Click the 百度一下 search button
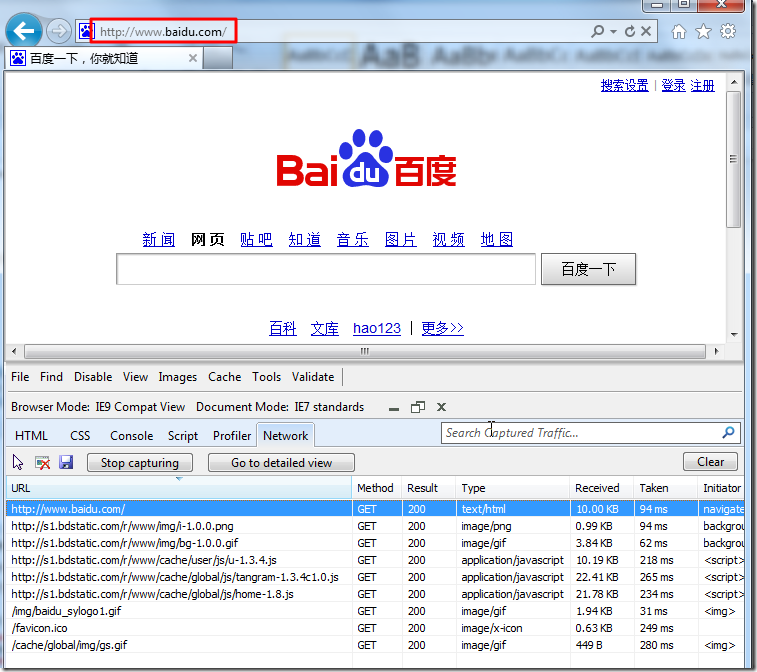 coord(588,269)
